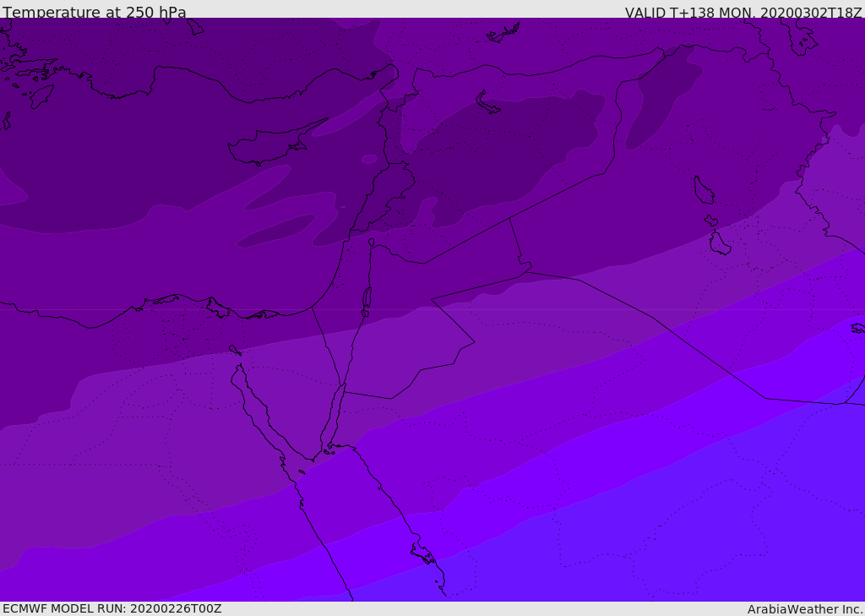
Task: Click the 'Temperature at 250 hPa' title
Action: [x=95, y=12]
